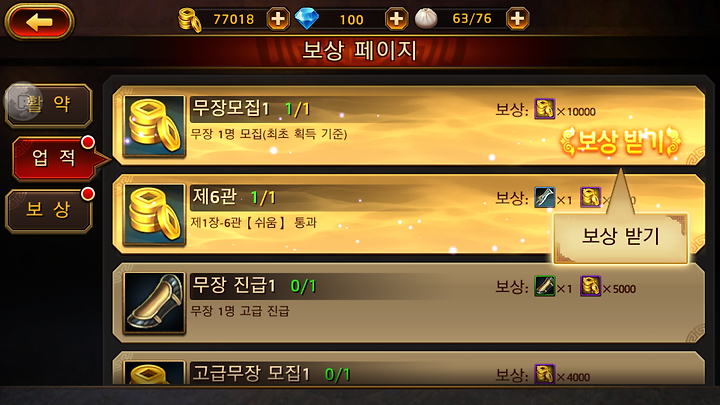Claim reward with glowing 보상 받기 button
This screenshot has height=405, width=720.
pos(620,141)
